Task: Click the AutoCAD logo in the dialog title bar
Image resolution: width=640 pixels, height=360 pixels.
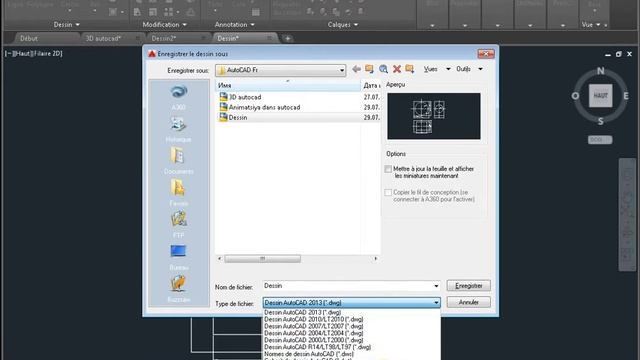Action: (x=152, y=54)
